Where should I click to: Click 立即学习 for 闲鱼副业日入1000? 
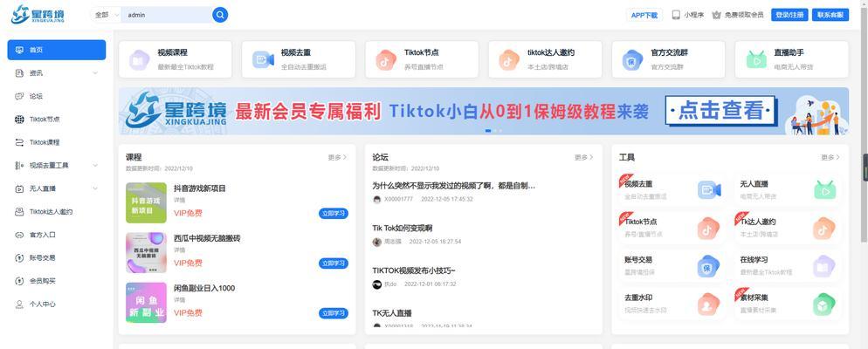click(x=334, y=313)
